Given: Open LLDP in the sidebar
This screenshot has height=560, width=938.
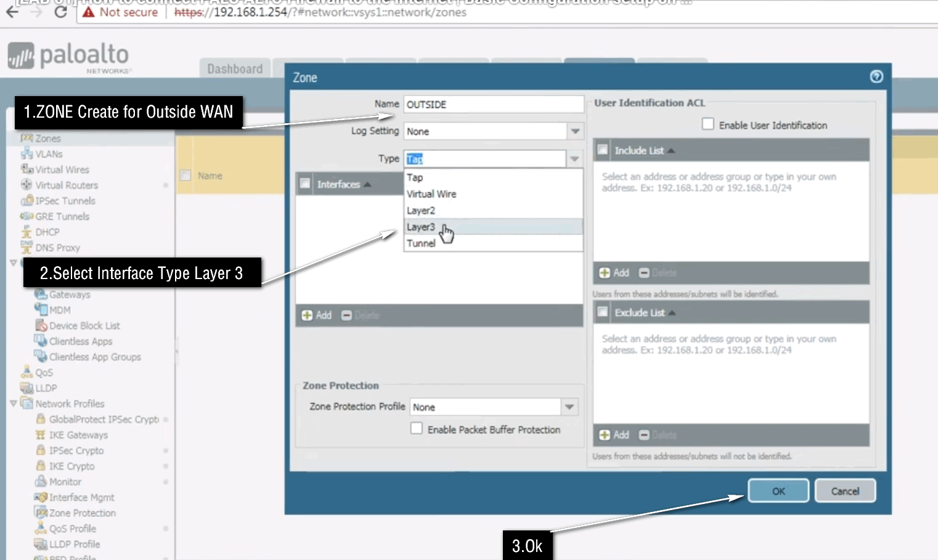Looking at the screenshot, I should [x=46, y=388].
